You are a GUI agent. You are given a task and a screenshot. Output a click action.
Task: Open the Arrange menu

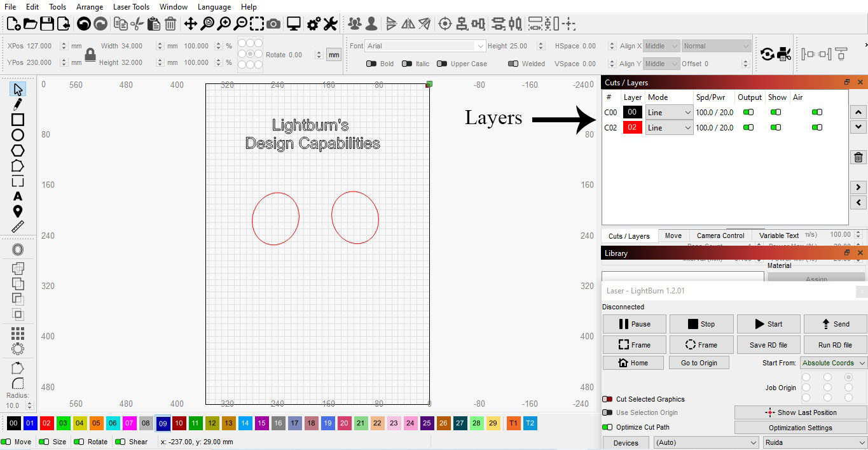point(89,7)
